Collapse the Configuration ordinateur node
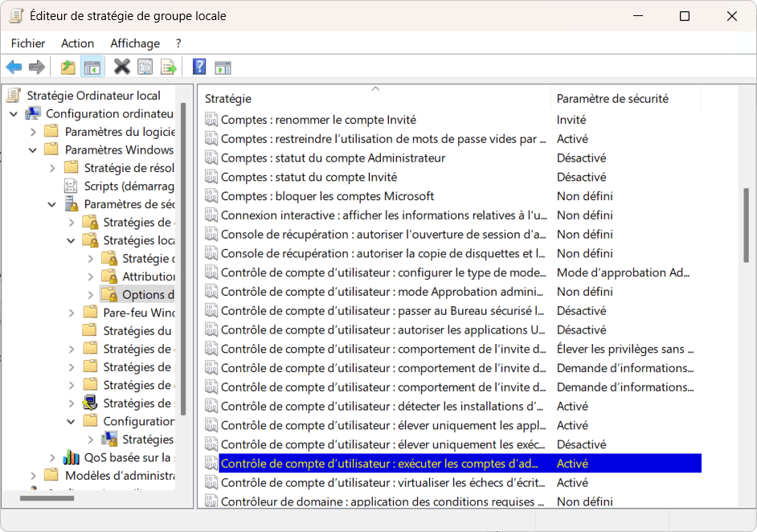Screen dimensions: 757x532 click(x=14, y=114)
